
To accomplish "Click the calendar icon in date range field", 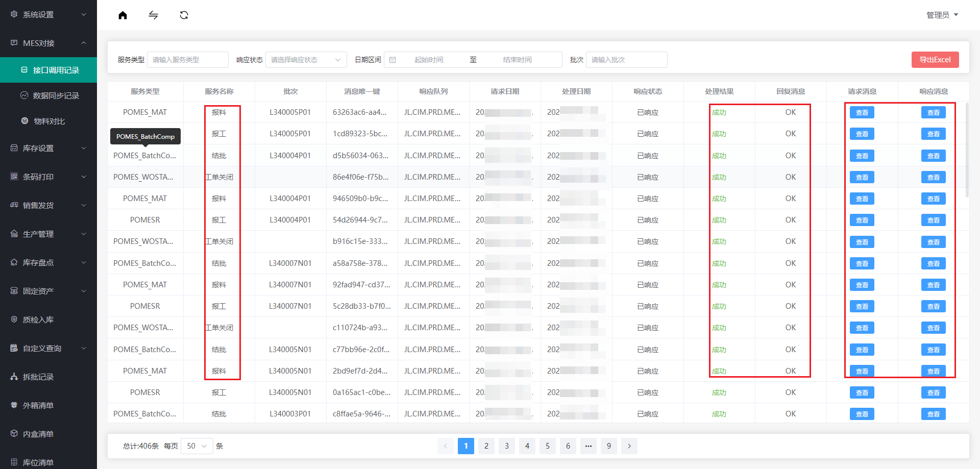I will [x=393, y=60].
